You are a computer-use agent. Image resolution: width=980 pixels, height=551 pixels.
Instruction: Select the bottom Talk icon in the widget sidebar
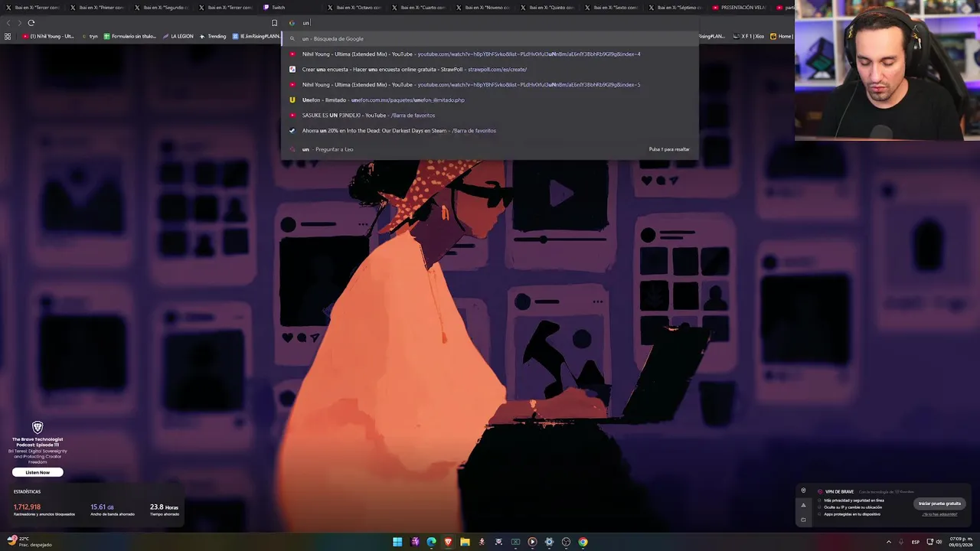click(x=803, y=520)
